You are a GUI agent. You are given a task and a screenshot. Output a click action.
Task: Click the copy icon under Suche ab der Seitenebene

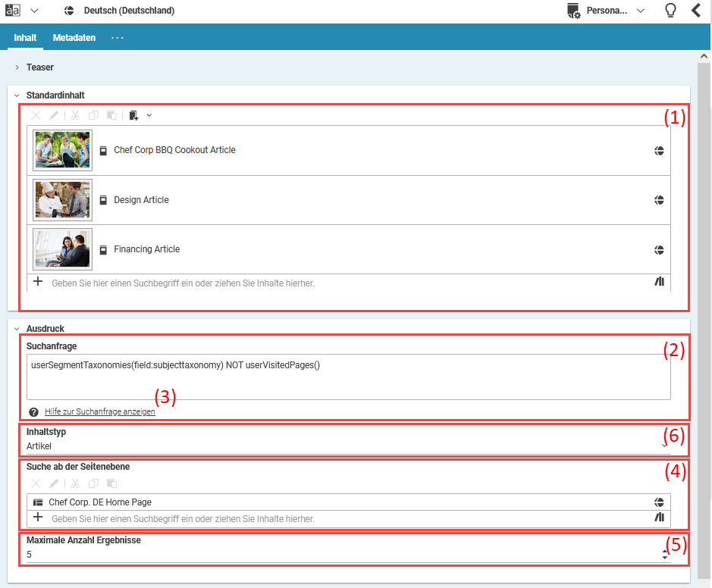coord(93,483)
